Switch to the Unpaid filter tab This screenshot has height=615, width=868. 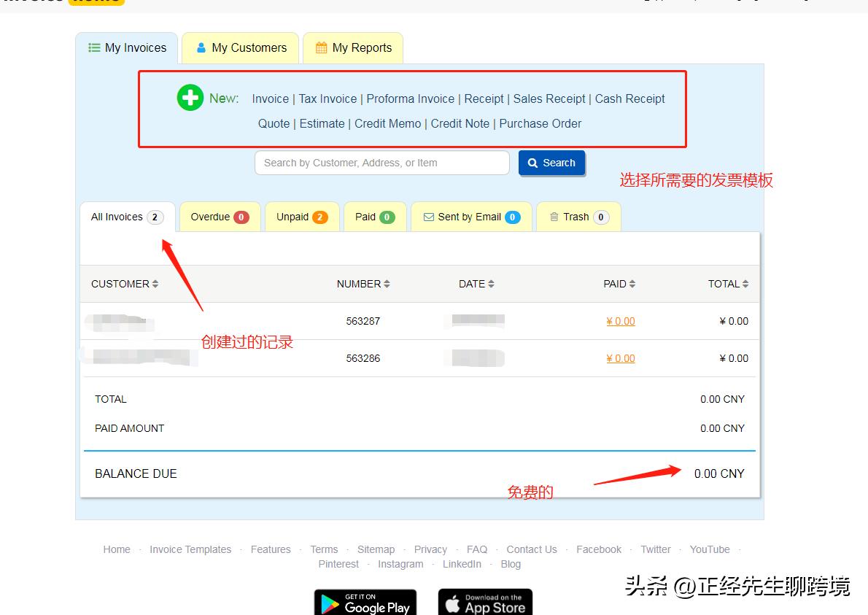295,217
